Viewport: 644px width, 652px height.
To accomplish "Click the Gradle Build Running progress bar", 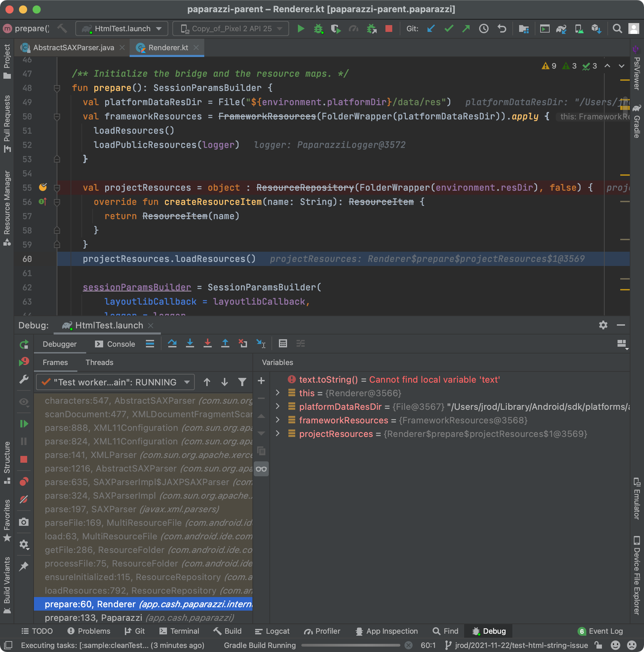I will (x=349, y=645).
